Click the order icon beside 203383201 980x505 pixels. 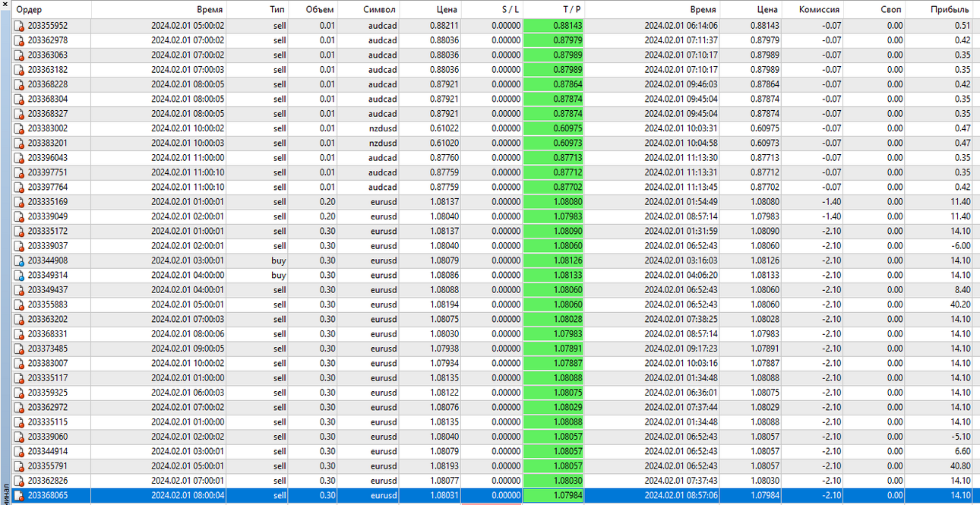(20, 143)
